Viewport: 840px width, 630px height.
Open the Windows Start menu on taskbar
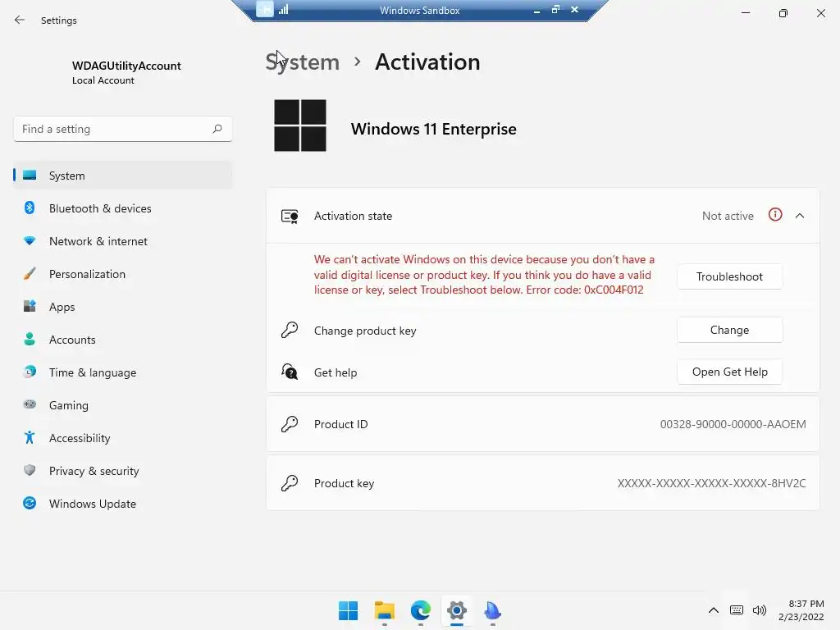(x=348, y=610)
